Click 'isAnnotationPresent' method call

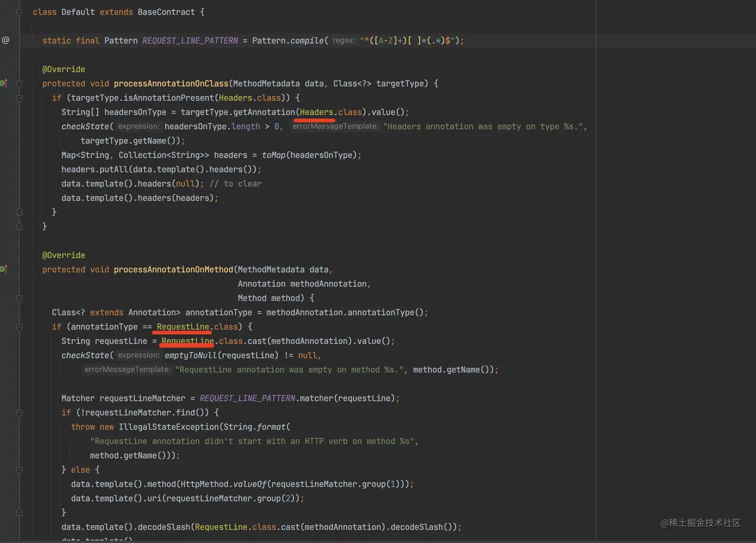pyautogui.click(x=168, y=97)
